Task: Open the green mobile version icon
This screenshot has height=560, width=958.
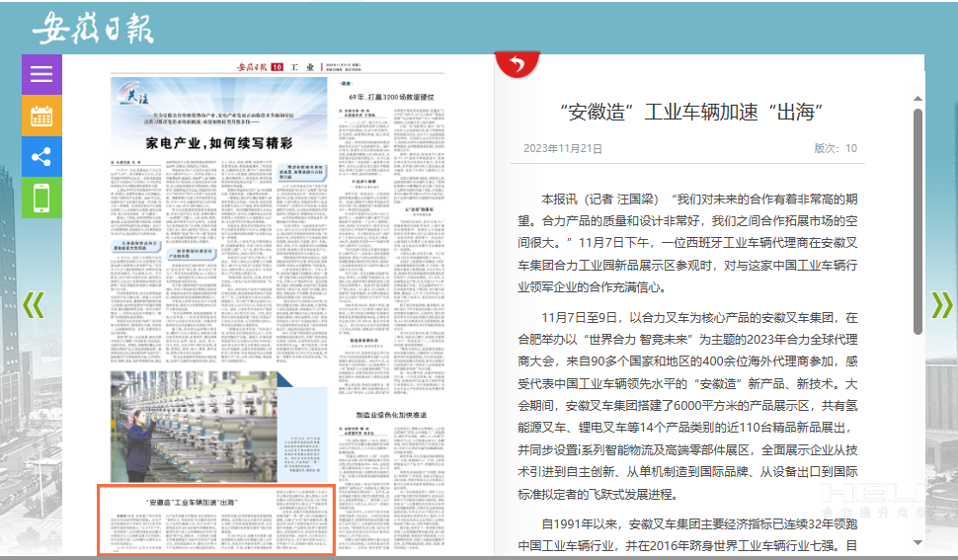Action: pyautogui.click(x=41, y=198)
